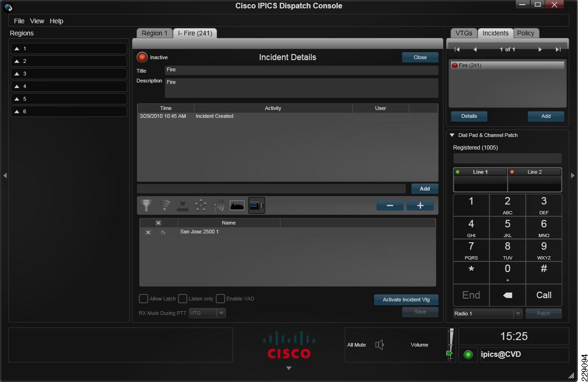
Task: Click Add button in Incidents panel
Action: click(x=546, y=116)
